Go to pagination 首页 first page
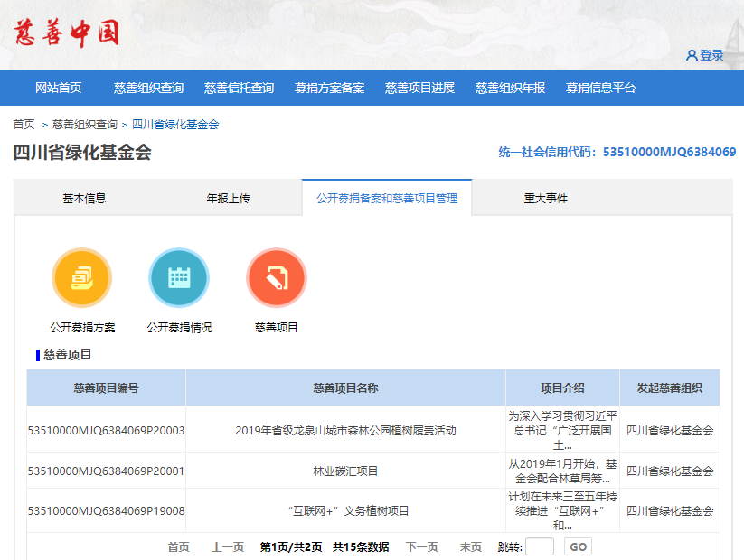Viewport: 744px width, 560px height. 178,546
